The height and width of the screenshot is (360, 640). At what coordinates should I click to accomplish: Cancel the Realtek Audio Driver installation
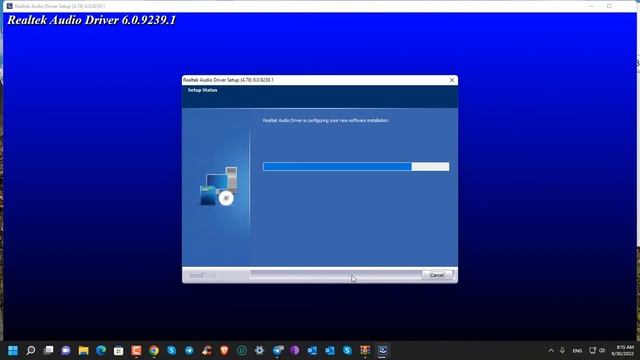(437, 275)
